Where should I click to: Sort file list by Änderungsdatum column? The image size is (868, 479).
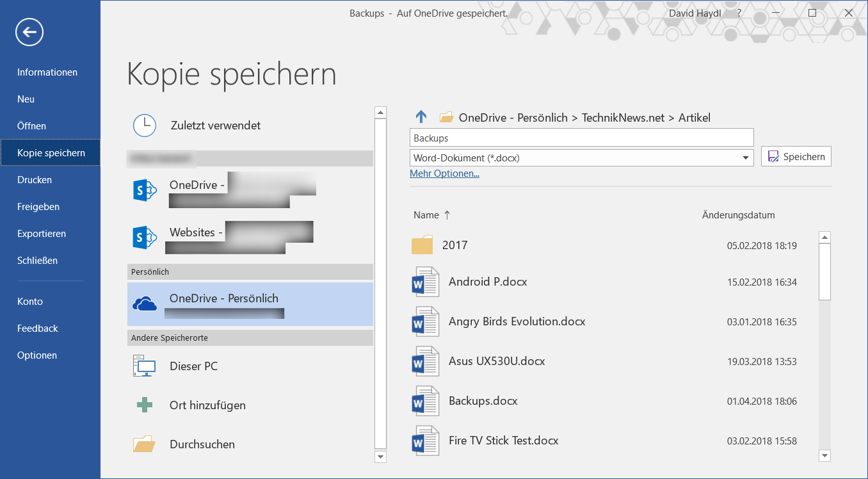click(739, 215)
